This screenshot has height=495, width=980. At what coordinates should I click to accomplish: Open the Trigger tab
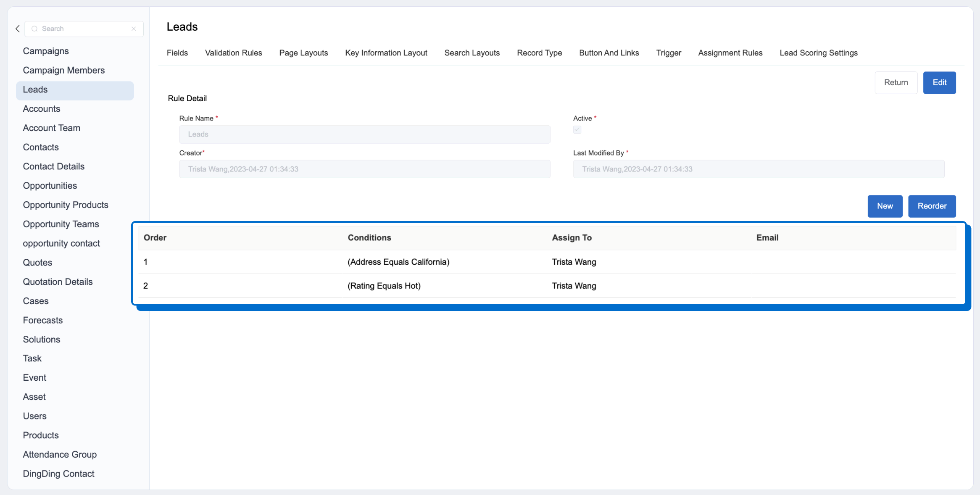pyautogui.click(x=668, y=53)
